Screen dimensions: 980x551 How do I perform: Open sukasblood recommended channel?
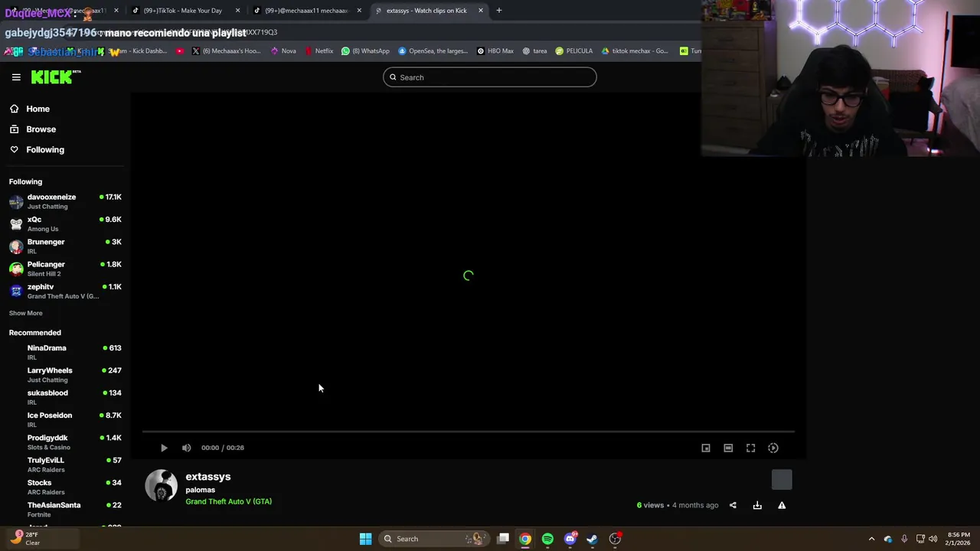[x=65, y=397]
